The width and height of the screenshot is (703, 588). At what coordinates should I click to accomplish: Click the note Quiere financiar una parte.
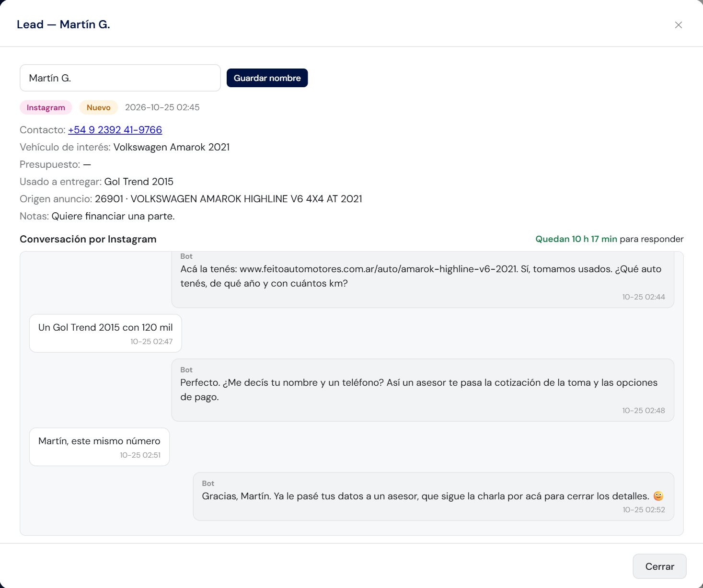[113, 216]
